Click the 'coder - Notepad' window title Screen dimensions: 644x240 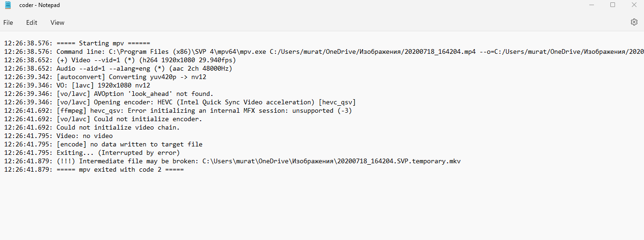point(39,5)
